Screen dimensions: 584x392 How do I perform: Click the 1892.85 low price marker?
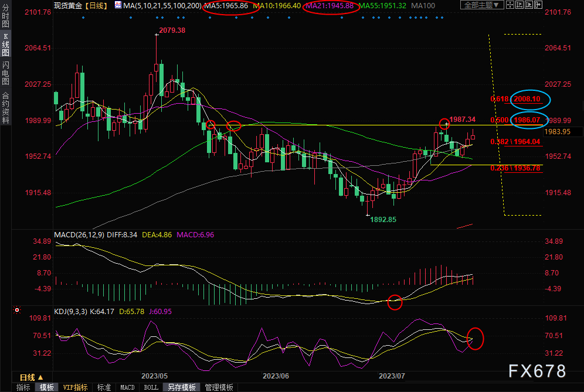coord(381,220)
